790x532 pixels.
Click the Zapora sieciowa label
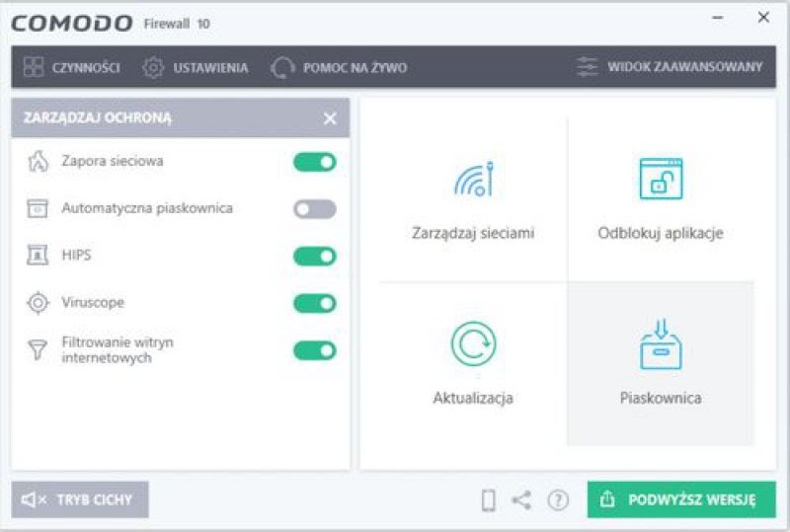tap(113, 161)
